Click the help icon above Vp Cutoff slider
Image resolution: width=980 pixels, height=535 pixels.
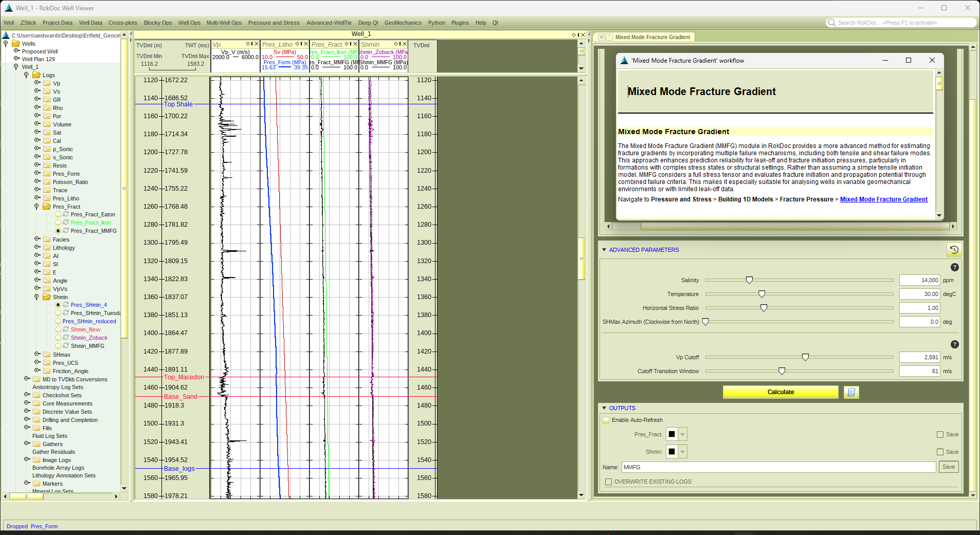pos(955,344)
